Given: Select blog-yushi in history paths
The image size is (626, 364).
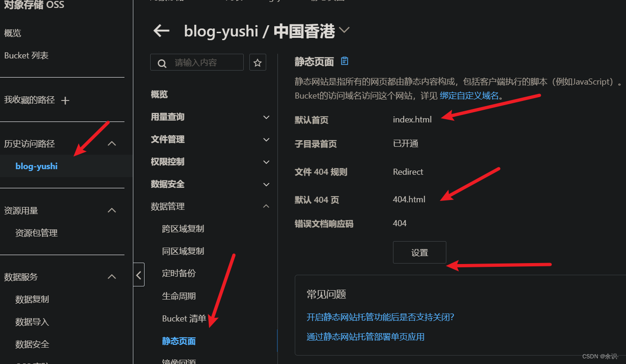Looking at the screenshot, I should point(36,166).
